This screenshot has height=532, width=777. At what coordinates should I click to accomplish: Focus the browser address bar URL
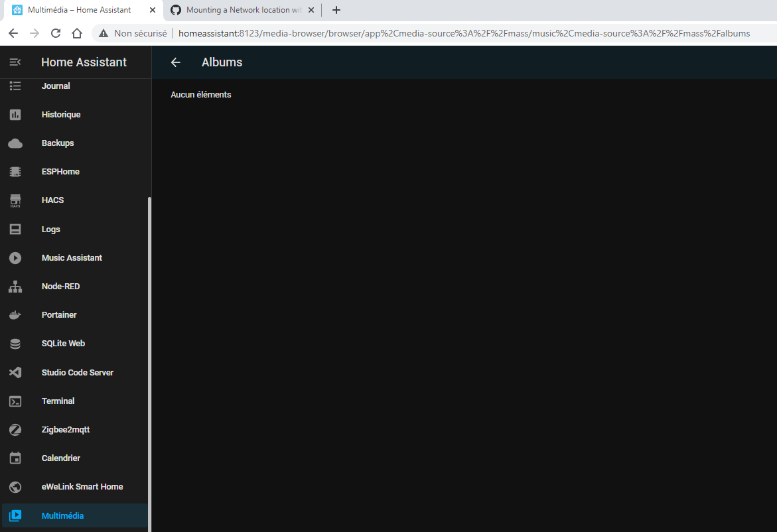click(464, 33)
